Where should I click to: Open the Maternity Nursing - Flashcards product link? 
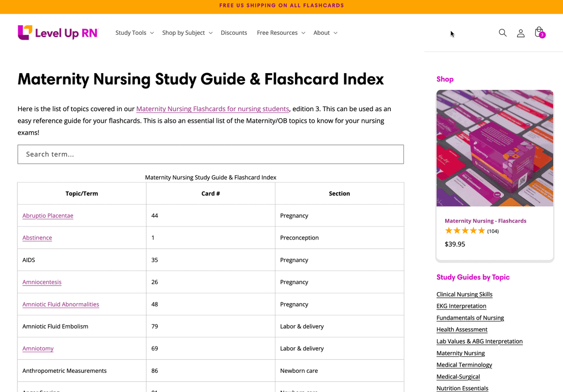485,220
